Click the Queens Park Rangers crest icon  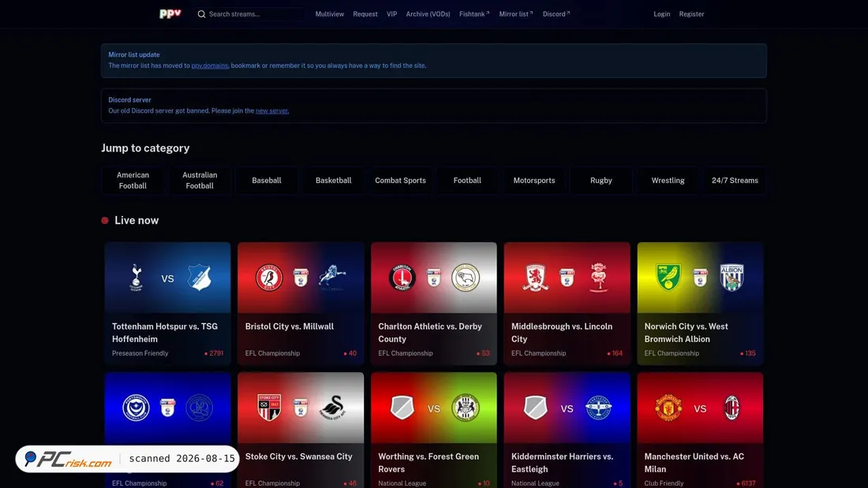200,408
